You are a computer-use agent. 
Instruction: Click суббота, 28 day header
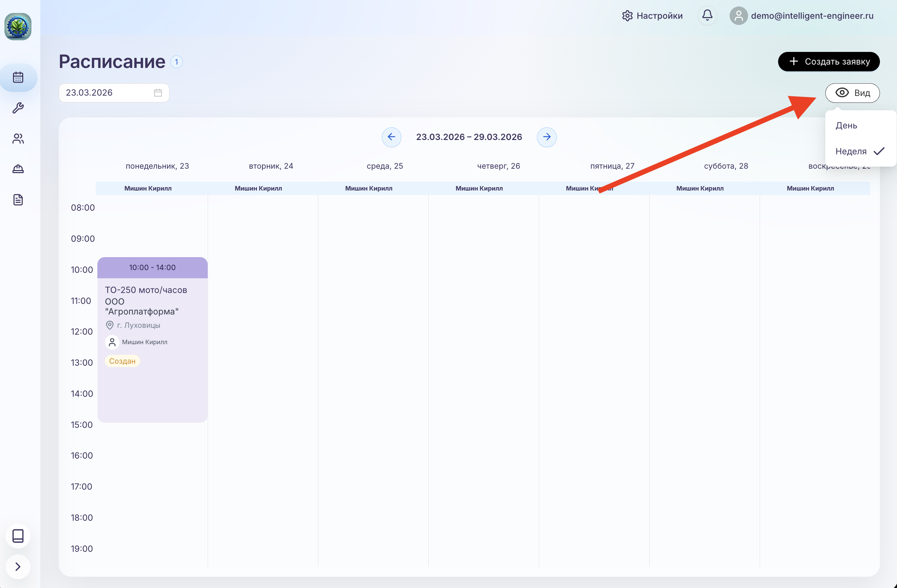726,166
